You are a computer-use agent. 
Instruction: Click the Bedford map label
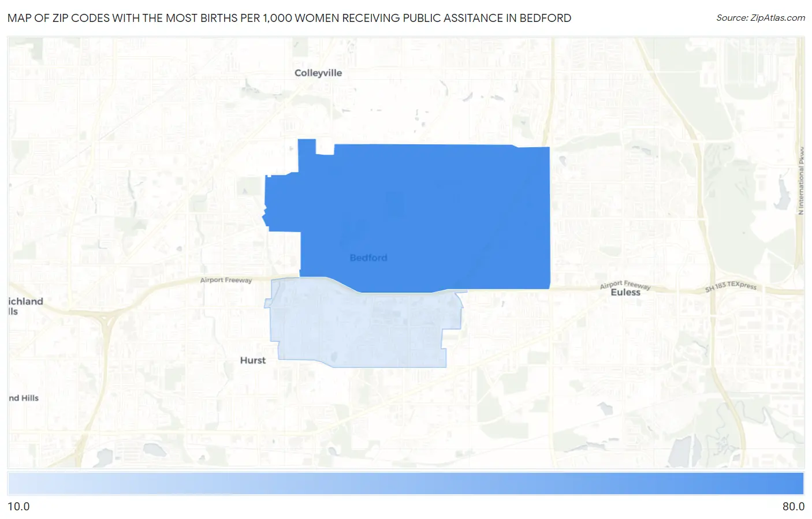[368, 257]
